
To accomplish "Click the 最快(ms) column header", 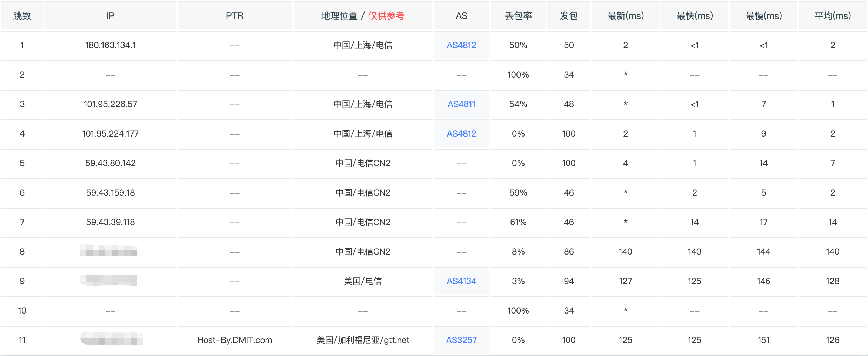I will point(694,16).
